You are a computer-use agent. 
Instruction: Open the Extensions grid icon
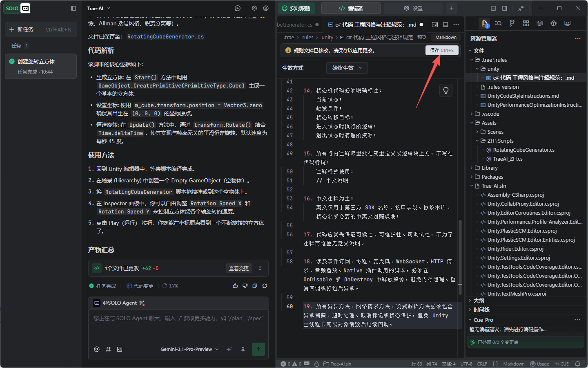[526, 23]
